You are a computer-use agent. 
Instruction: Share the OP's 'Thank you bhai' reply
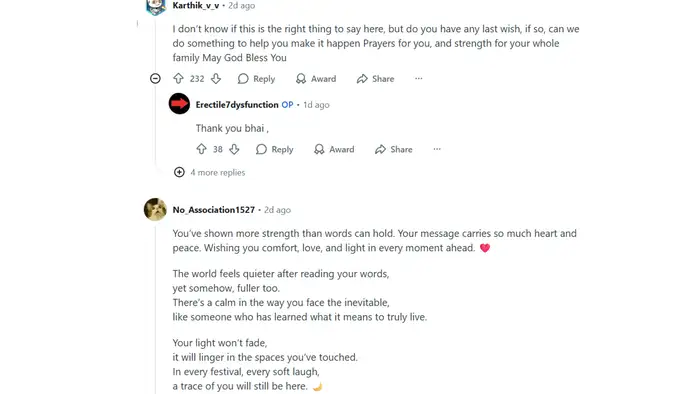point(394,149)
